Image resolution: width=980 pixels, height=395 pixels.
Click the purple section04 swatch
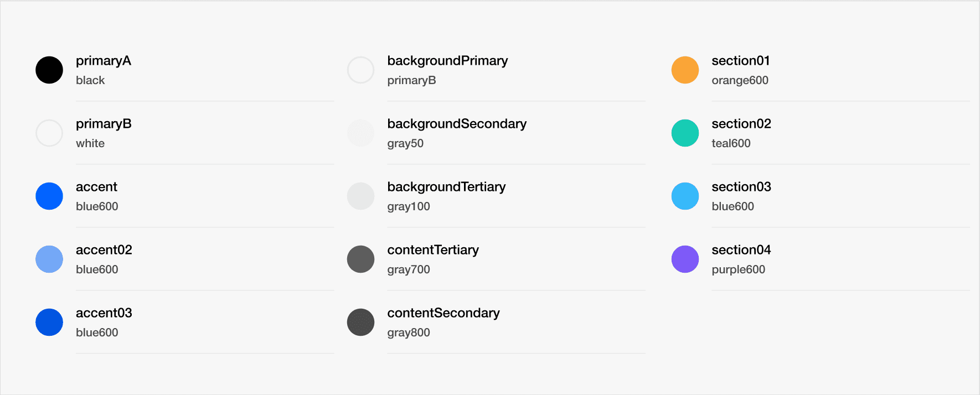click(x=685, y=259)
